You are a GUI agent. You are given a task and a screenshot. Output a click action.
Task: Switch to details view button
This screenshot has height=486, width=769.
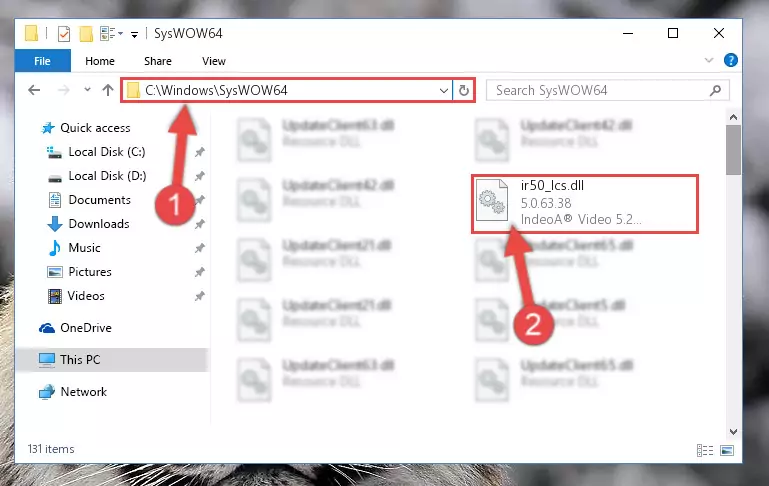pyautogui.click(x=705, y=450)
